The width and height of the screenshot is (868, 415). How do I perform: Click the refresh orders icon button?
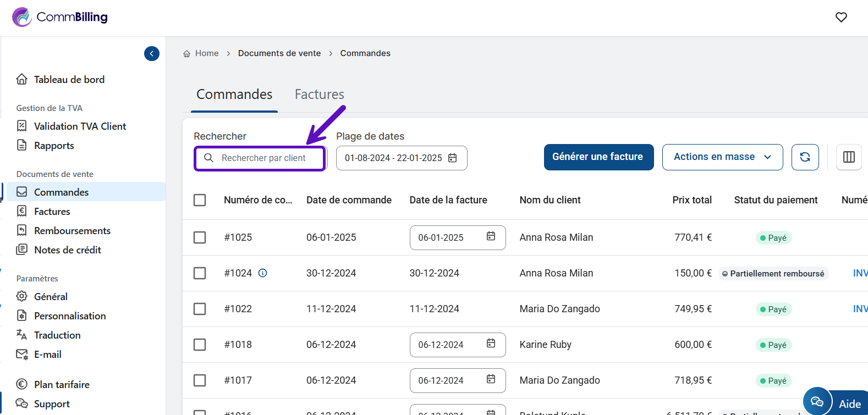[805, 157]
